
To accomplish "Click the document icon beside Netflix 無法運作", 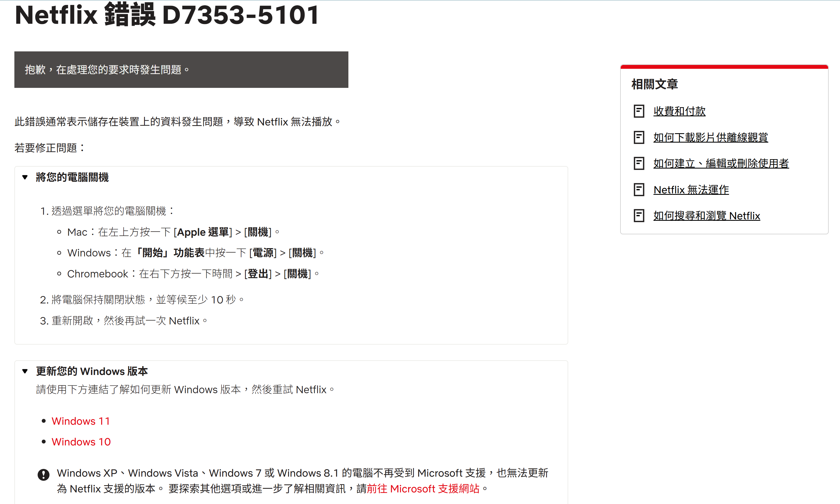I will [x=639, y=190].
